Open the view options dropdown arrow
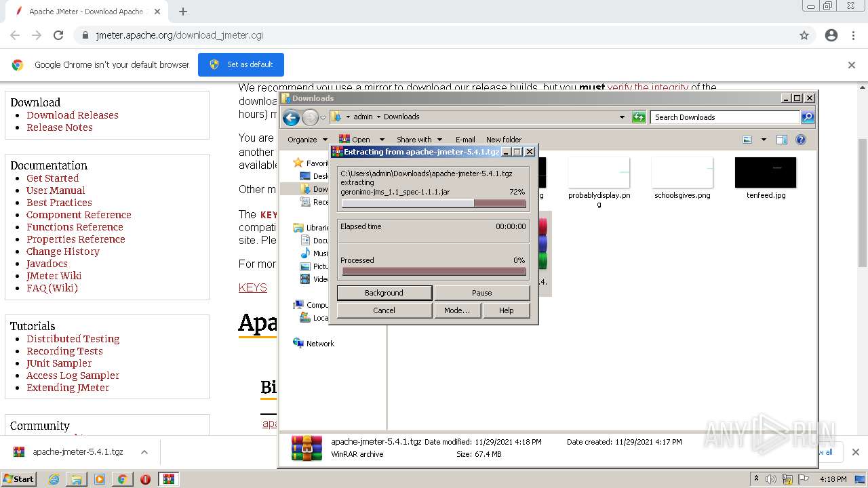868x488 pixels. pos(764,140)
